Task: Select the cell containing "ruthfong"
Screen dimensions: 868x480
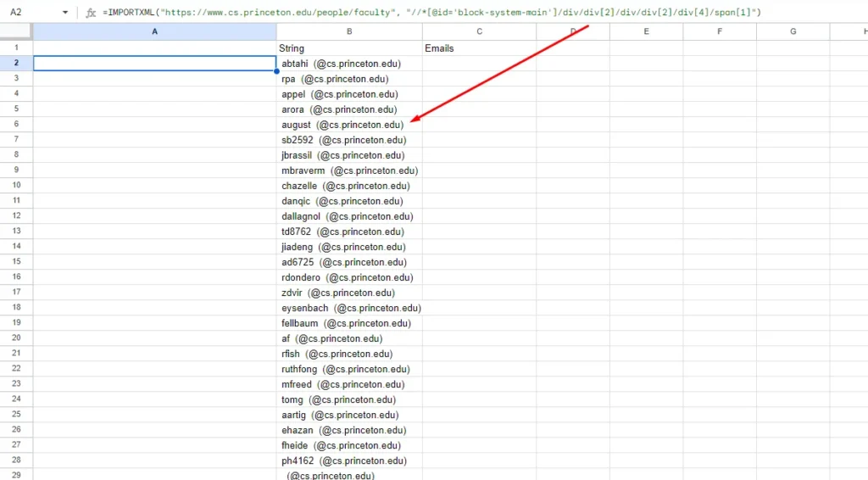Action: pos(349,369)
